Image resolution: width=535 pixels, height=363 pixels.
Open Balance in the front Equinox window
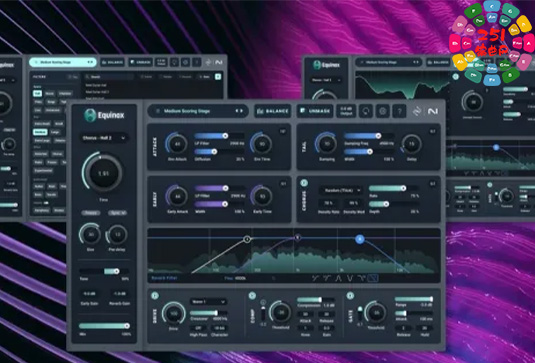click(273, 111)
